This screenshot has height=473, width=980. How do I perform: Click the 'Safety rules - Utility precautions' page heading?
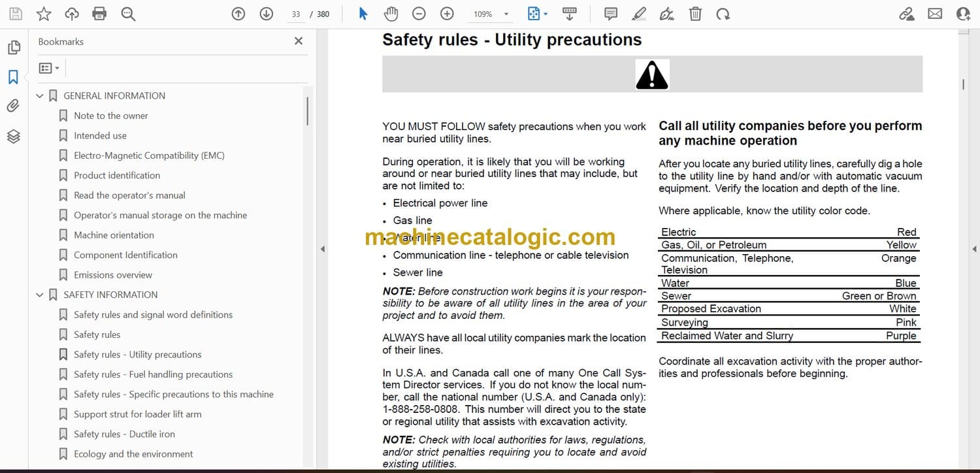(512, 40)
